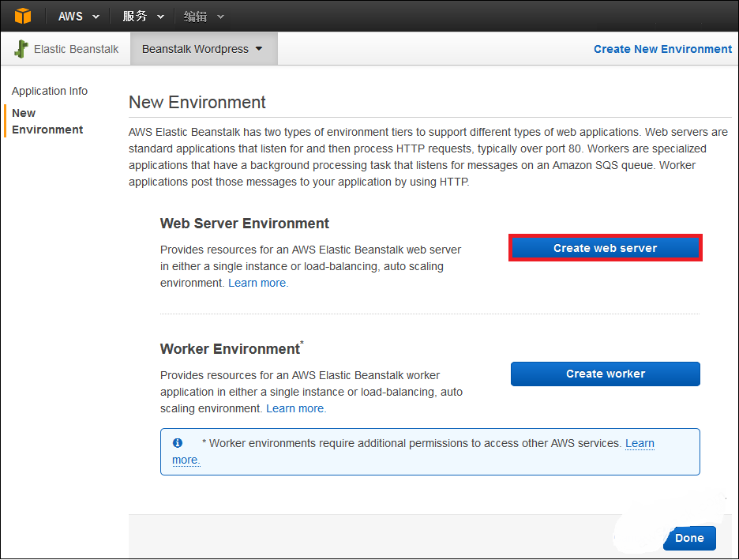
Task: Follow Learn more link in permissions notice
Action: [640, 443]
